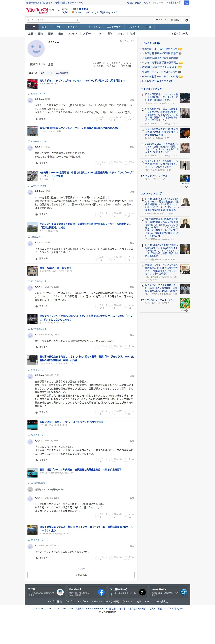Click うーん icon on the Mazda 3 comment
215x644 pixels.
pos(126,119)
